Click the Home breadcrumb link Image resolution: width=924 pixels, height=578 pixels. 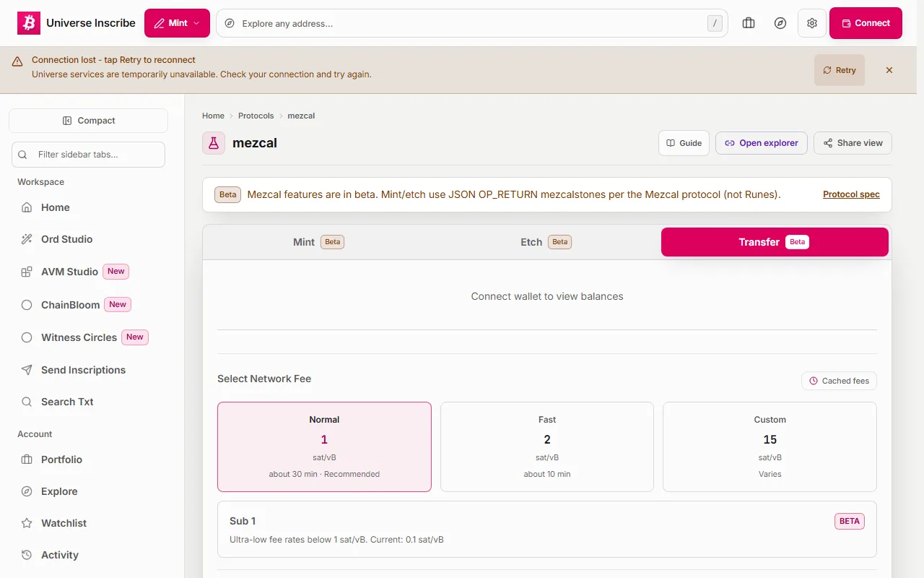[213, 116]
